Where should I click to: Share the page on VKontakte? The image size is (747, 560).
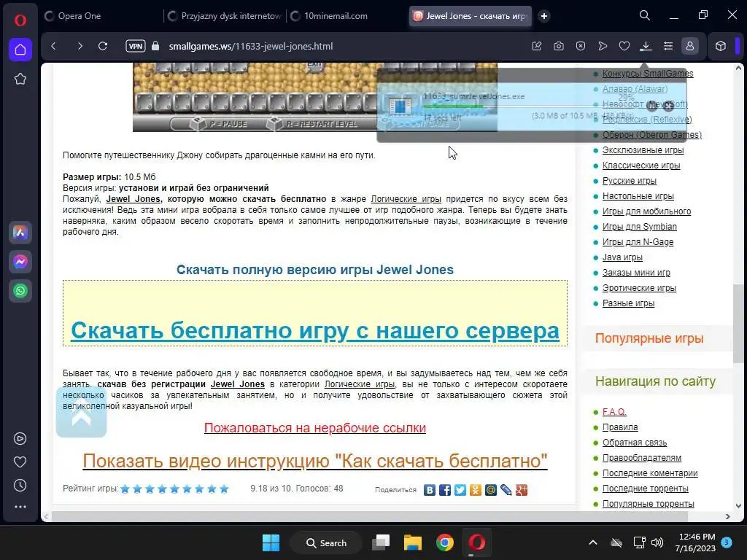(429, 490)
